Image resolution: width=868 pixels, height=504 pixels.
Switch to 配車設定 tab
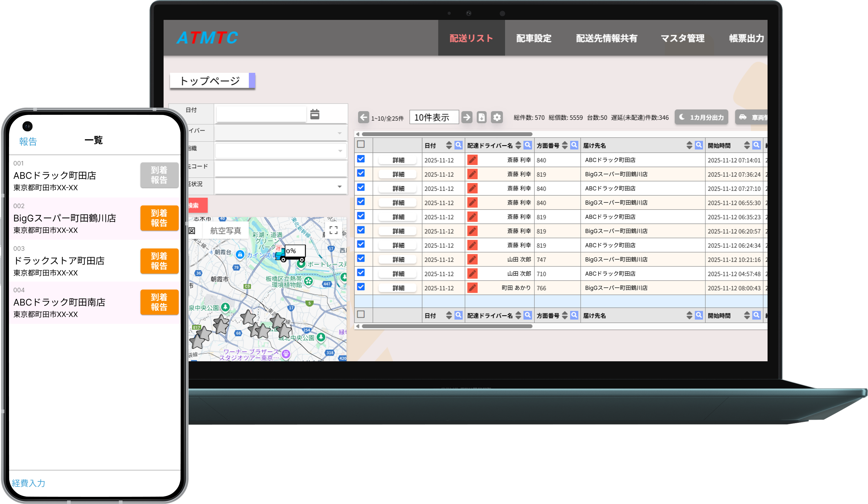coord(533,38)
